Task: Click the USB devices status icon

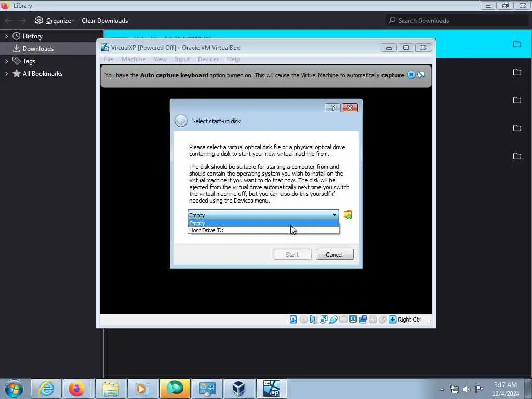Action: tap(333, 320)
